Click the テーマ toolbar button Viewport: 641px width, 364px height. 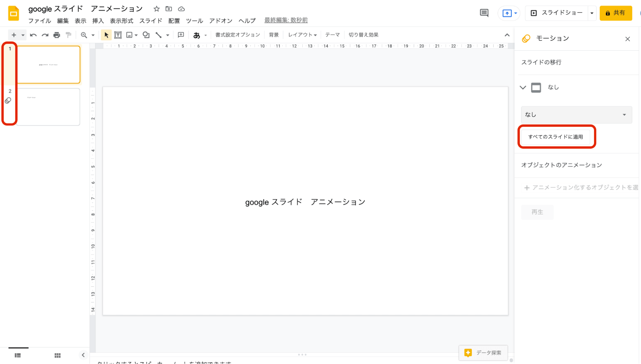[x=333, y=35]
